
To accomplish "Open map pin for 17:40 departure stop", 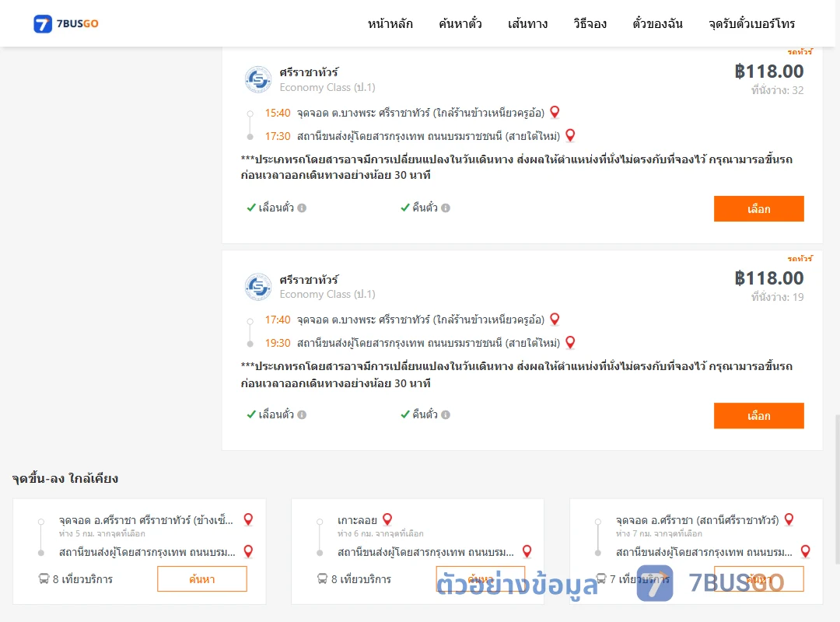I will [x=555, y=319].
